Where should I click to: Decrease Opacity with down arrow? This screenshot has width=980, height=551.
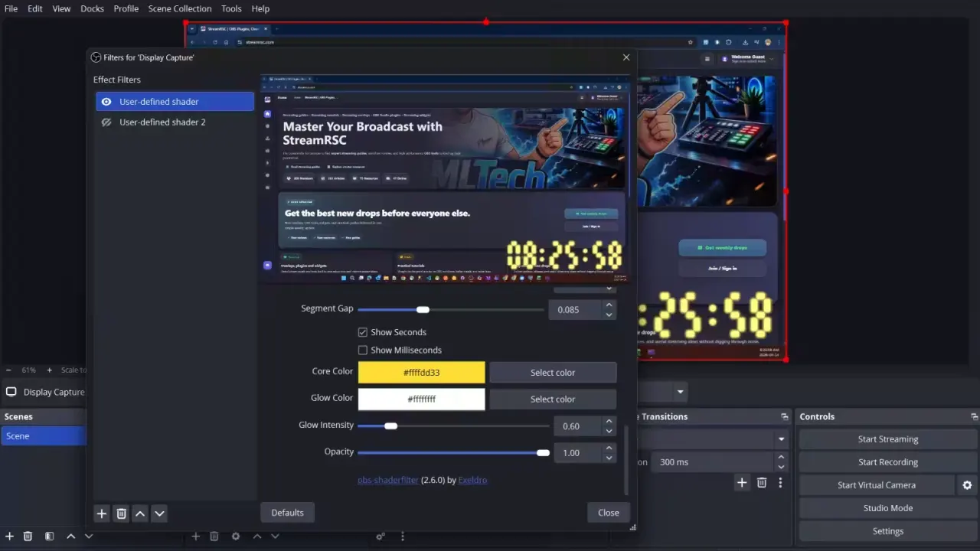(609, 458)
